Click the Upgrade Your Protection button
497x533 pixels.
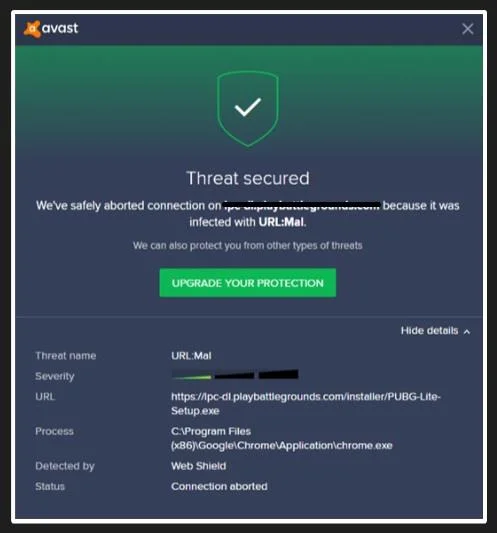[248, 283]
